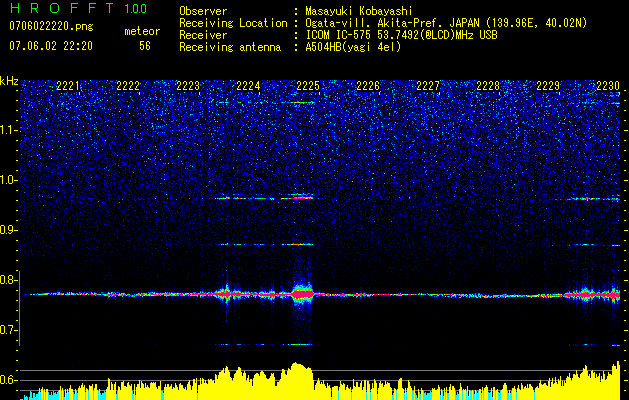Click the HROFFT program title text
This screenshot has height=400, width=629.
point(62,8)
